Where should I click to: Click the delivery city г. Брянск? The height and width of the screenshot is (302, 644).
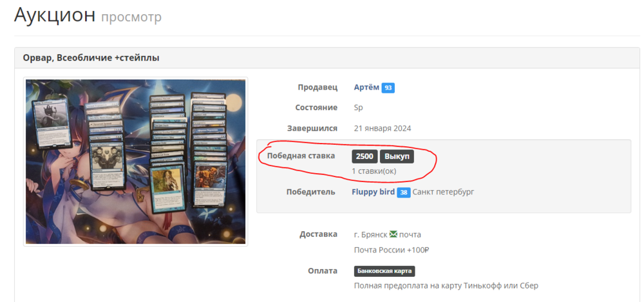[370, 234]
